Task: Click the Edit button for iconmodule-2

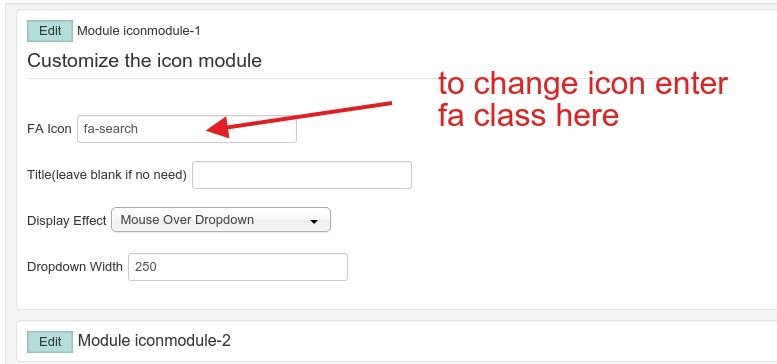Action: click(50, 342)
